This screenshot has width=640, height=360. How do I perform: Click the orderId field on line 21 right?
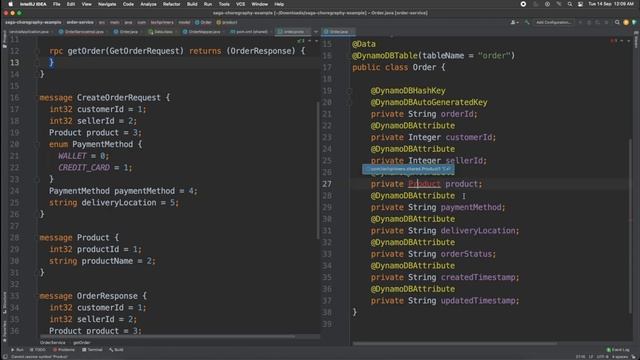[457, 114]
